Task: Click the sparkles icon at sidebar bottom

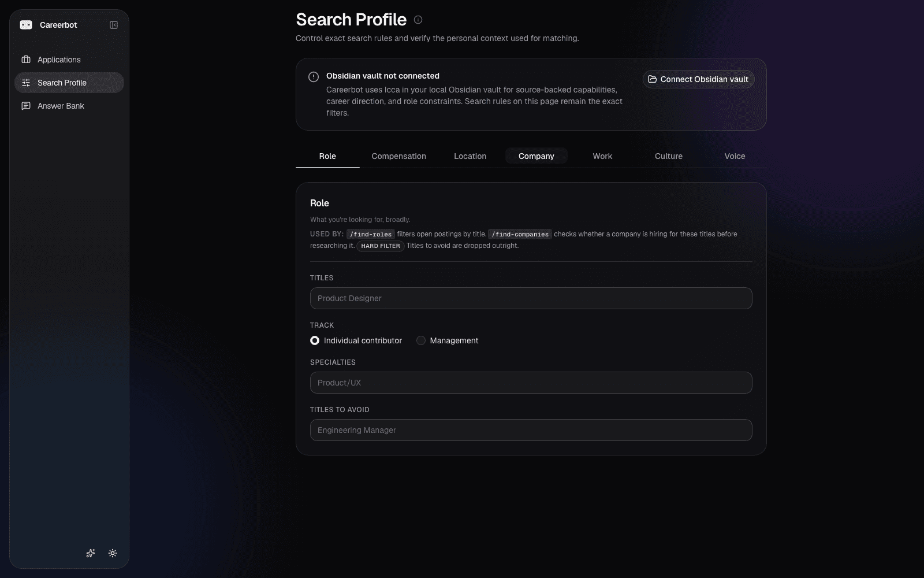Action: tap(91, 553)
